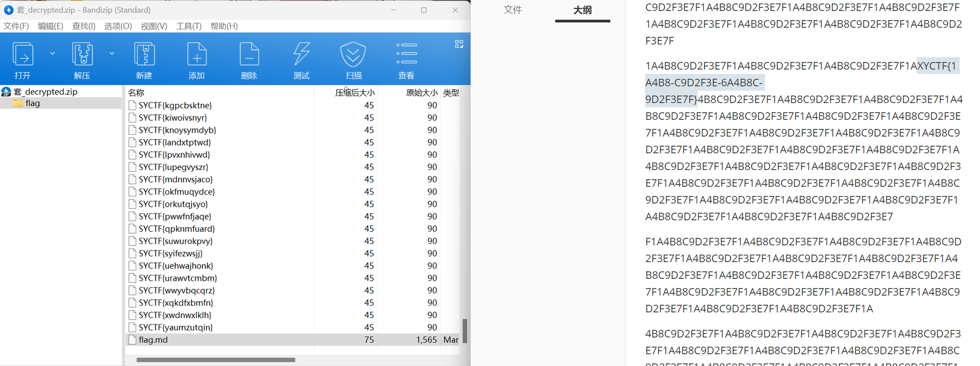Image resolution: width=980 pixels, height=366 pixels.
Task: Open the 查找(I) menu
Action: point(84,26)
